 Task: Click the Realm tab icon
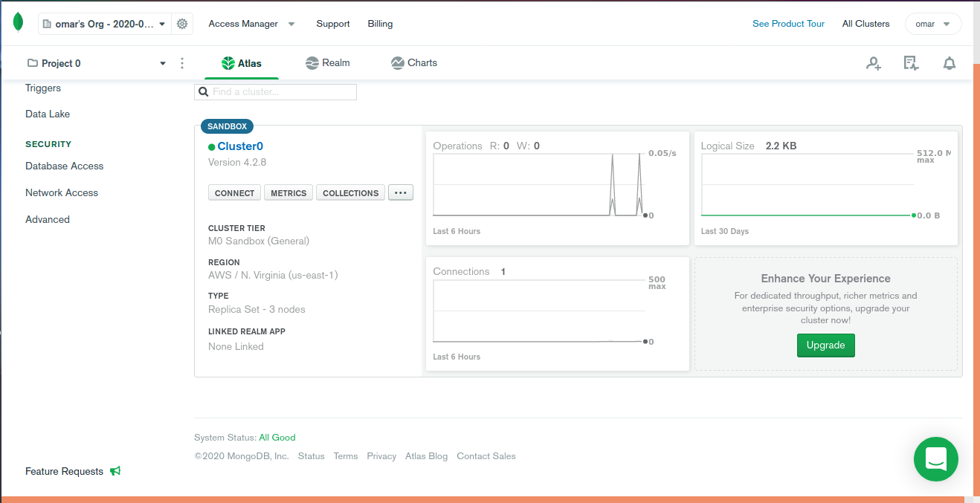312,63
